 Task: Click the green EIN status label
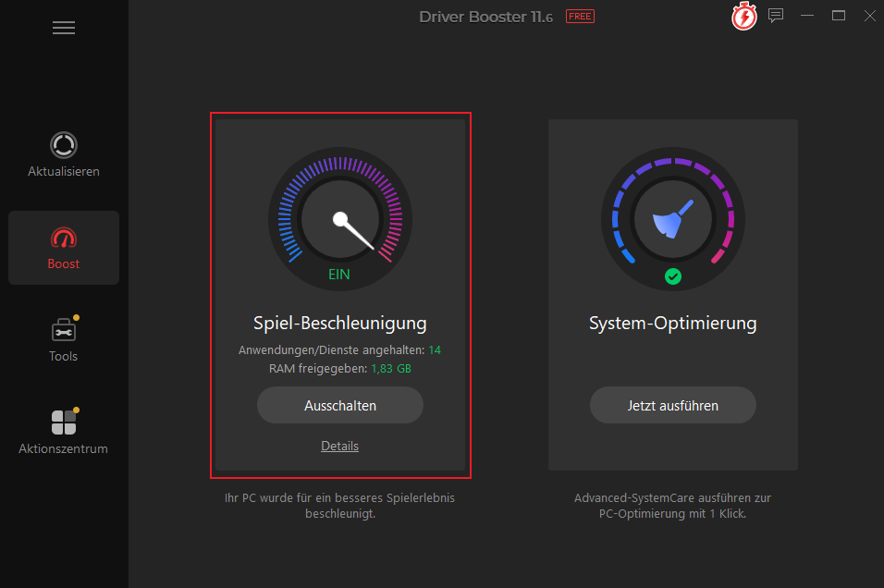click(339, 275)
